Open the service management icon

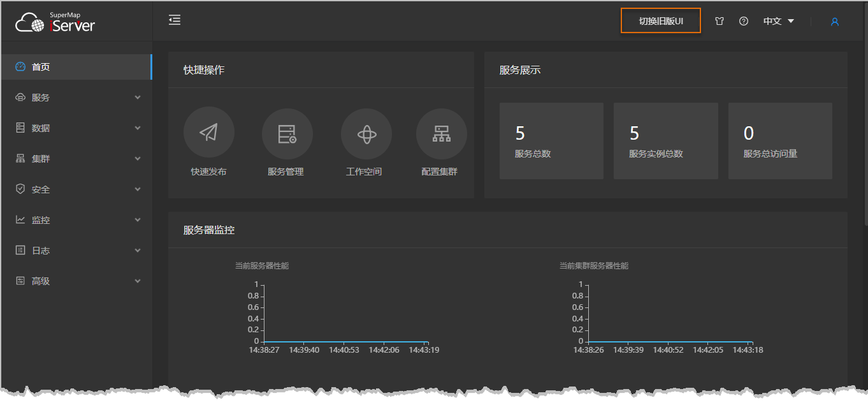[287, 133]
